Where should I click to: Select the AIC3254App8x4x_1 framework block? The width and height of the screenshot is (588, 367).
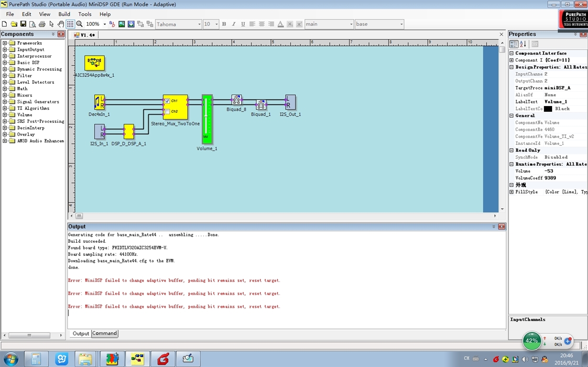94,62
